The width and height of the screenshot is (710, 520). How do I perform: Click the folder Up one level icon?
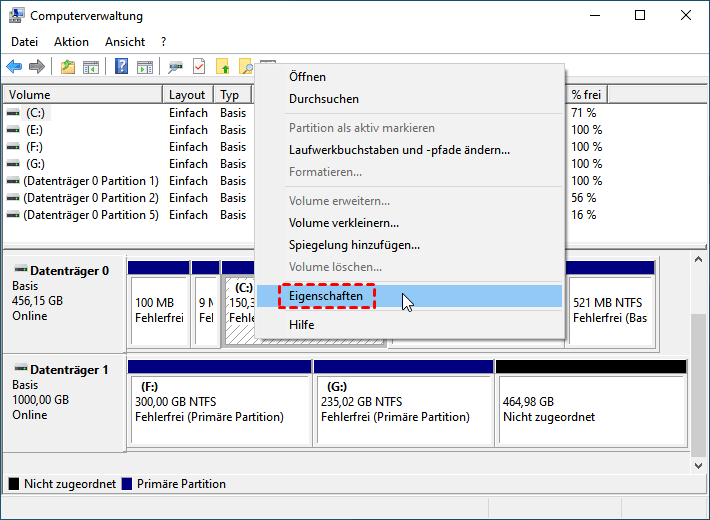coord(67,67)
